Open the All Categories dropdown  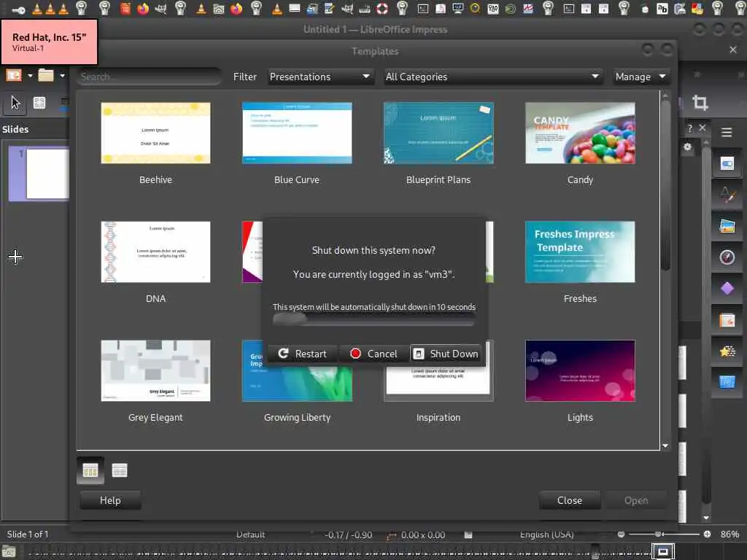pyautogui.click(x=492, y=77)
